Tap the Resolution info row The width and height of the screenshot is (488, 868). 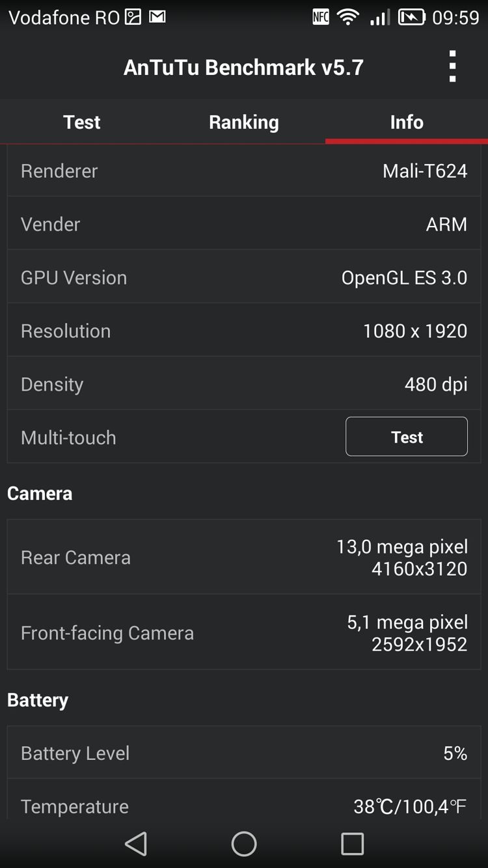coord(244,331)
